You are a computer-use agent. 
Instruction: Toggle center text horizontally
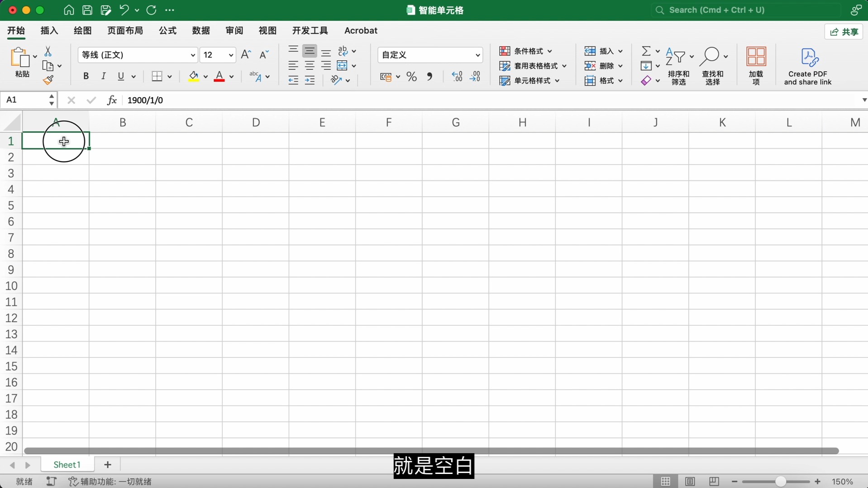310,66
